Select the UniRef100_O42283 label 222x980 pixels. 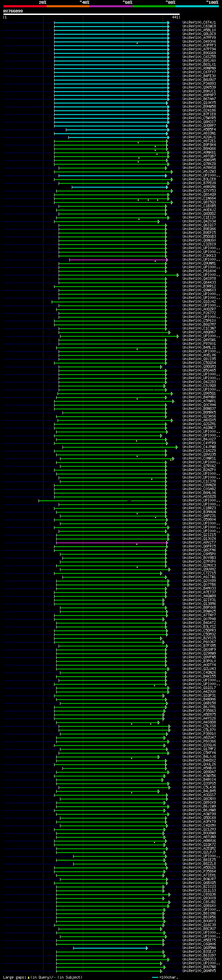(x=199, y=382)
